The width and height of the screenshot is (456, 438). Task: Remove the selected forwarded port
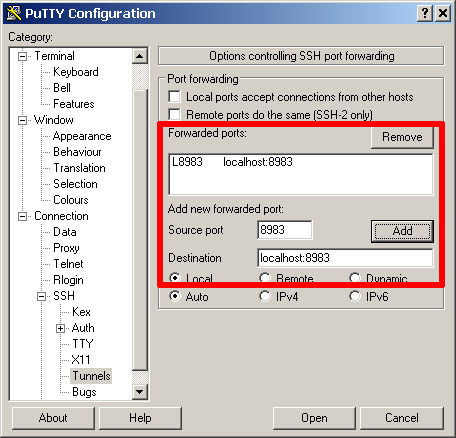point(402,137)
